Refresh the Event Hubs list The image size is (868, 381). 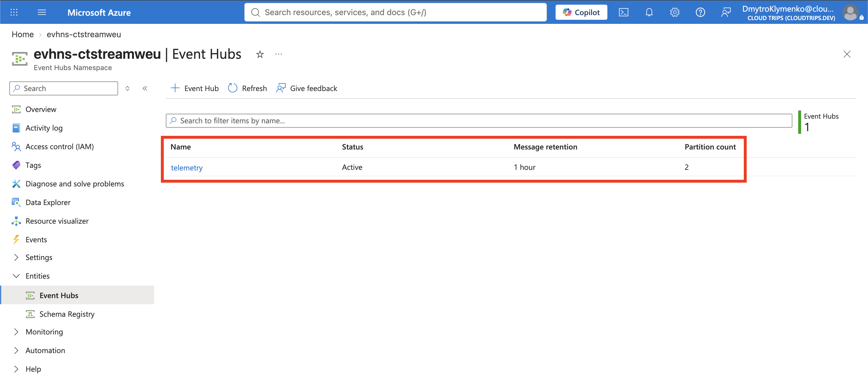[x=247, y=88]
